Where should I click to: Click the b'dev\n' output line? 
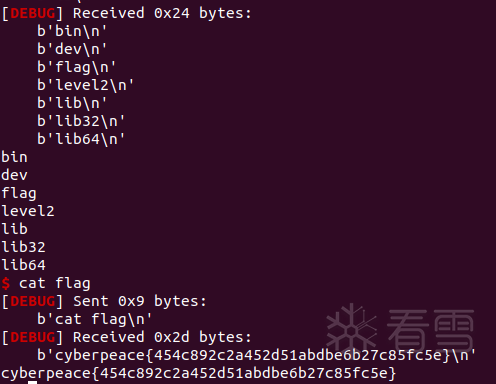[72, 49]
